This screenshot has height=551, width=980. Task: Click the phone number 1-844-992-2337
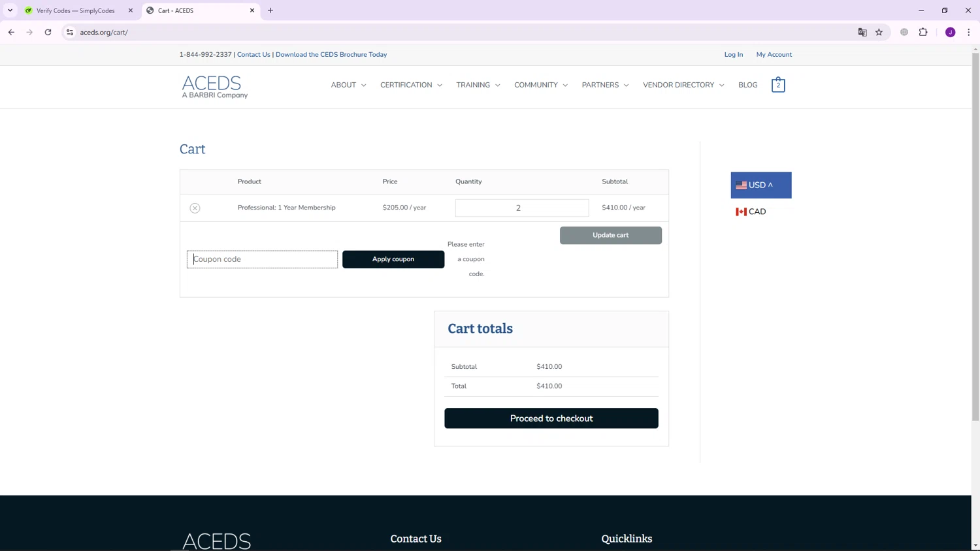[x=205, y=55]
